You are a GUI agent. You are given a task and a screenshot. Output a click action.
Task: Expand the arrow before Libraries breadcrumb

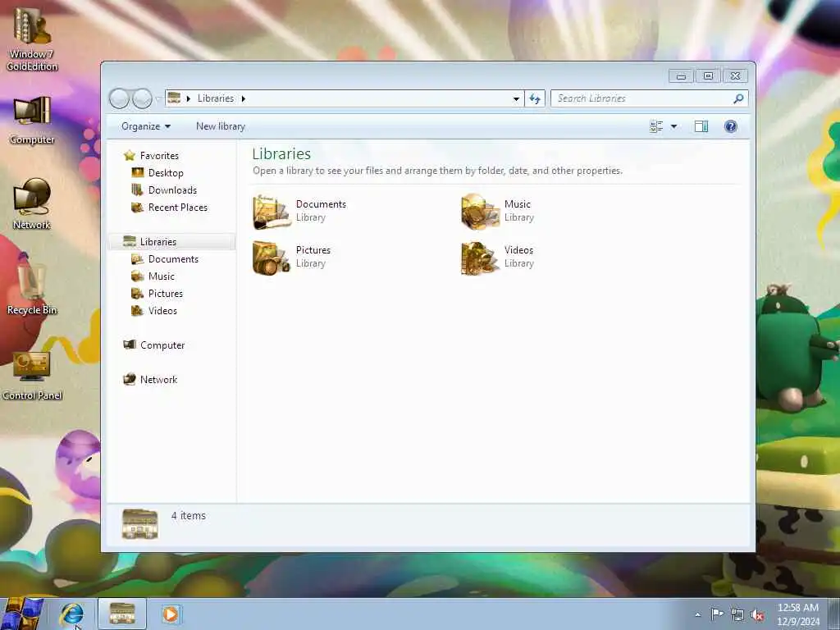189,98
